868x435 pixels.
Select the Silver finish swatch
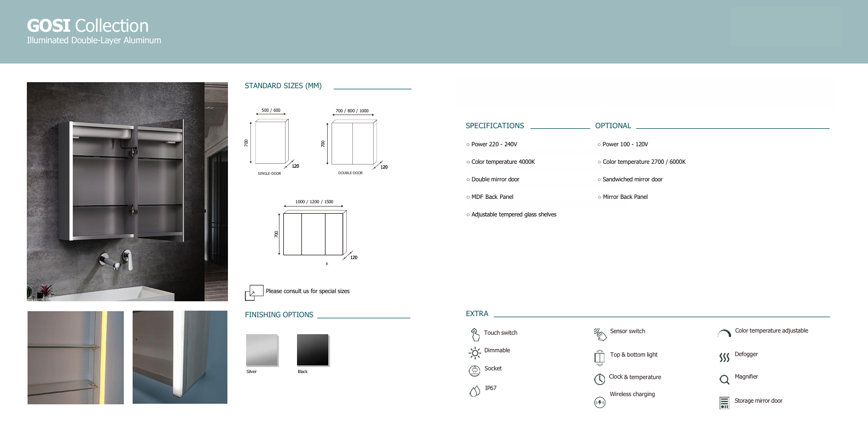coord(262,350)
